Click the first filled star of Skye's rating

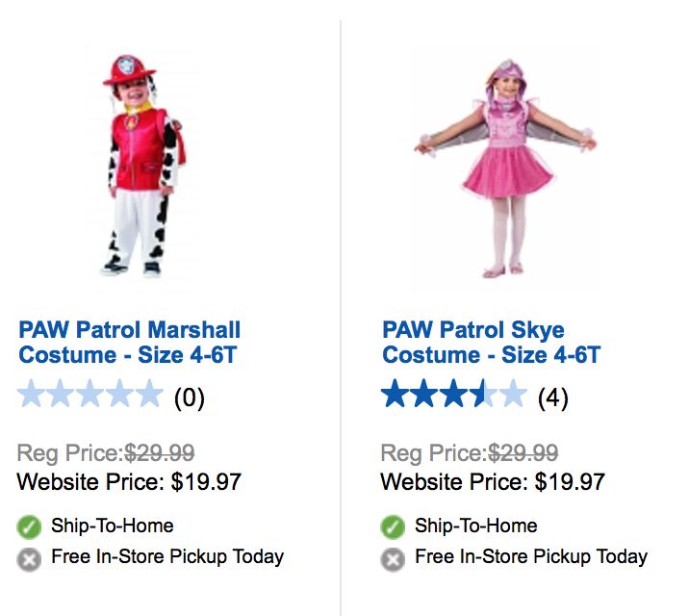click(x=396, y=395)
